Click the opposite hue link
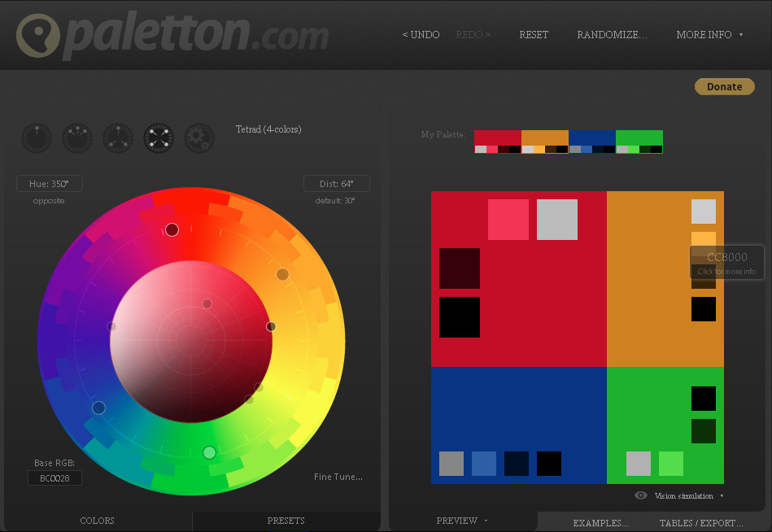The image size is (772, 532). 49,201
